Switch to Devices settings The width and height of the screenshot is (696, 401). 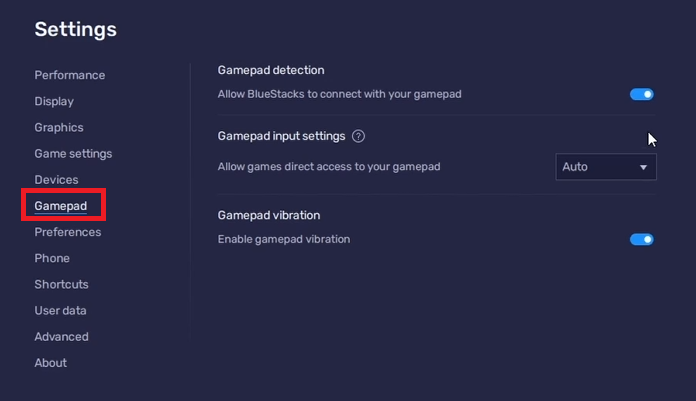[56, 180]
